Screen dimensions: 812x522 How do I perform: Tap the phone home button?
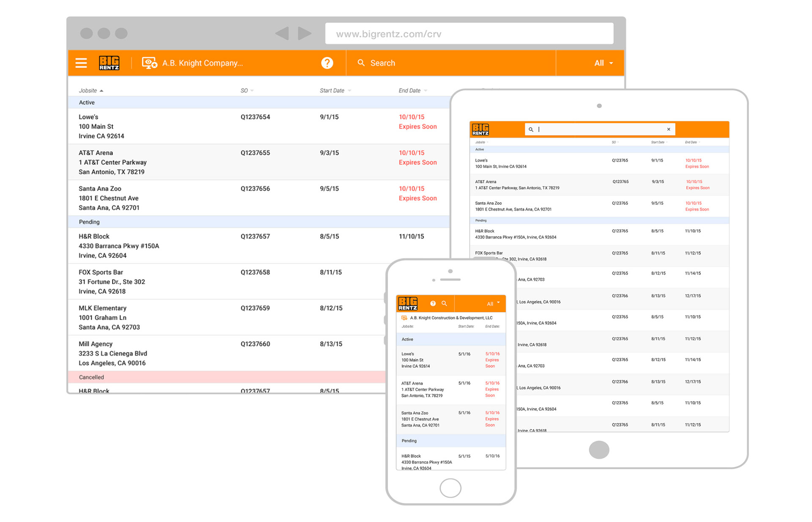(x=450, y=488)
